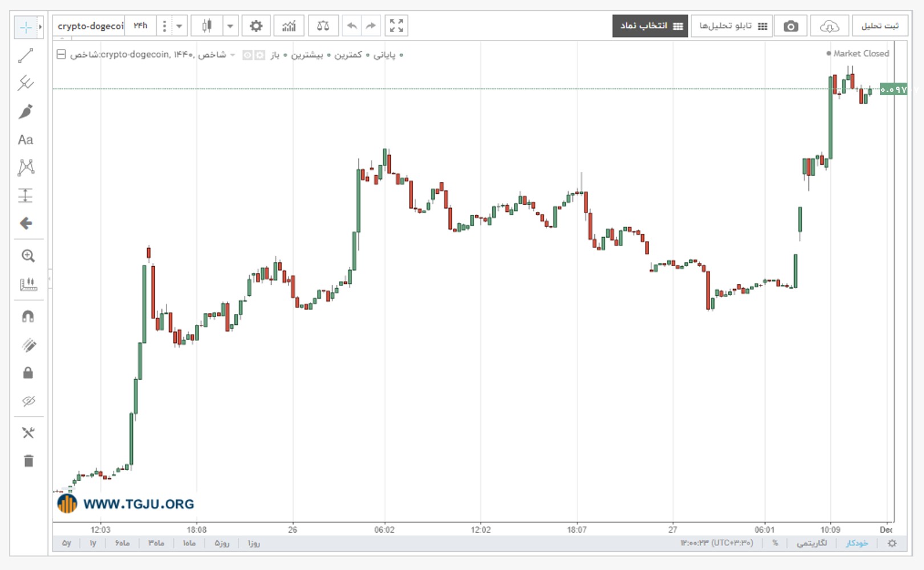This screenshot has width=924, height=570.
Task: Select the ruler measure tool
Action: pyautogui.click(x=28, y=284)
